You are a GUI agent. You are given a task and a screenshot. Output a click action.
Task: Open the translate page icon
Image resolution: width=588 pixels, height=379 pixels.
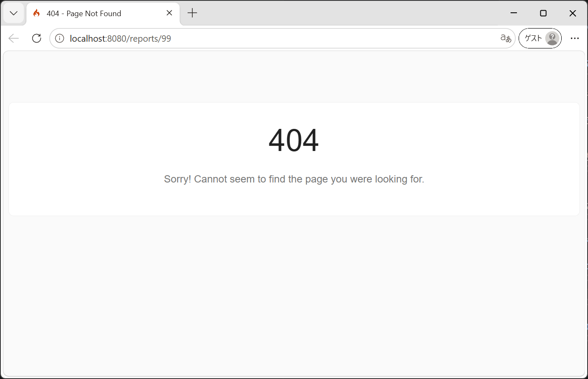505,39
